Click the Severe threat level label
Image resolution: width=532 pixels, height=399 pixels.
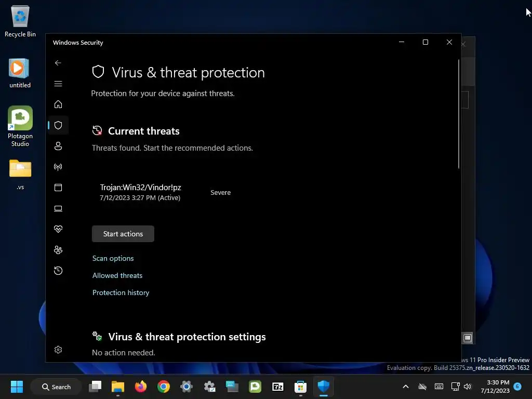(220, 192)
